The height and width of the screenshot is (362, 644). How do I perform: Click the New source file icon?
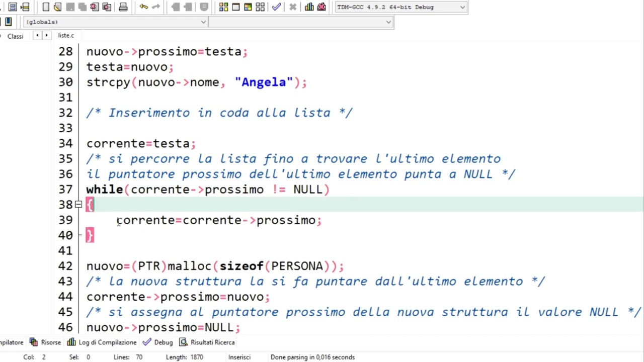pyautogui.click(x=46, y=7)
